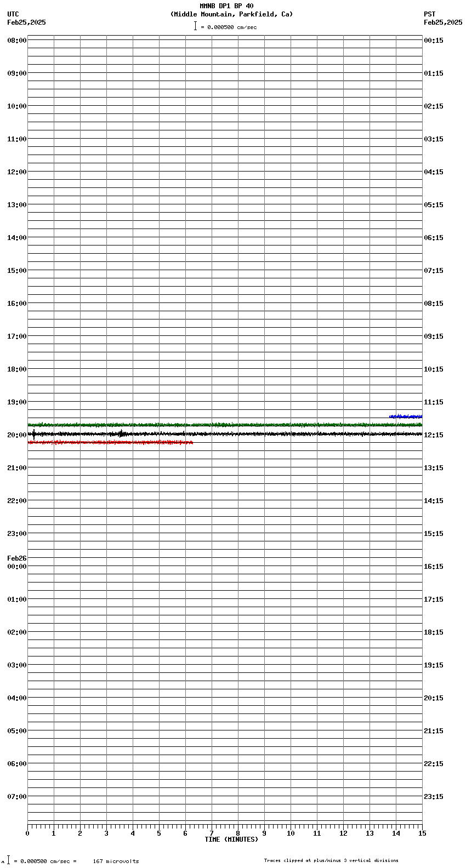This screenshot has height=868, width=466.
Task: Click the '(Middle Mountain, Parkfield, Ca)' subtitle
Action: click(231, 14)
